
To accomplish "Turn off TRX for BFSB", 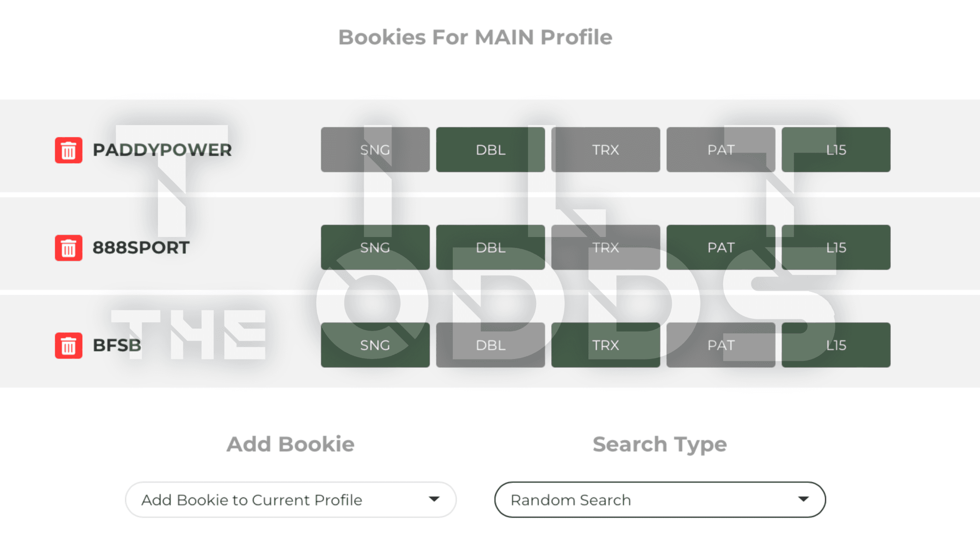I will click(x=605, y=345).
